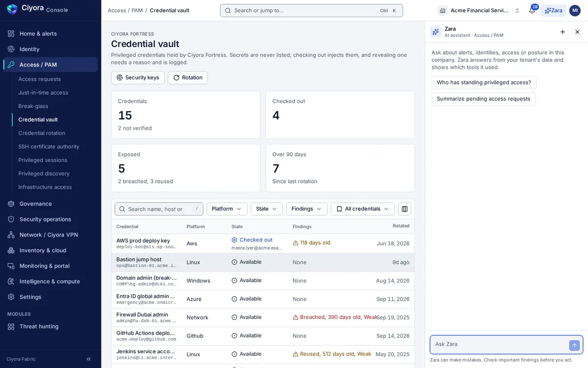Click Zara sparkle icon in panel header
This screenshot has height=368, width=588.
[x=436, y=32]
